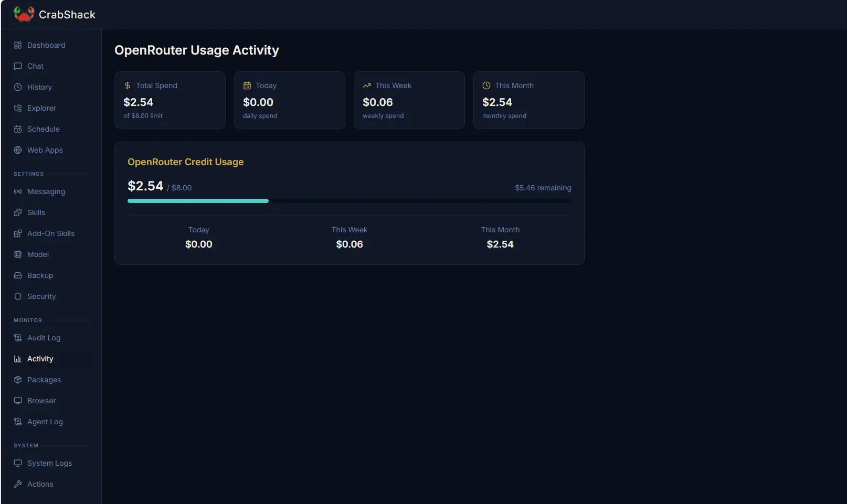Click the Backup drive icon
The height and width of the screenshot is (504, 847).
click(18, 275)
